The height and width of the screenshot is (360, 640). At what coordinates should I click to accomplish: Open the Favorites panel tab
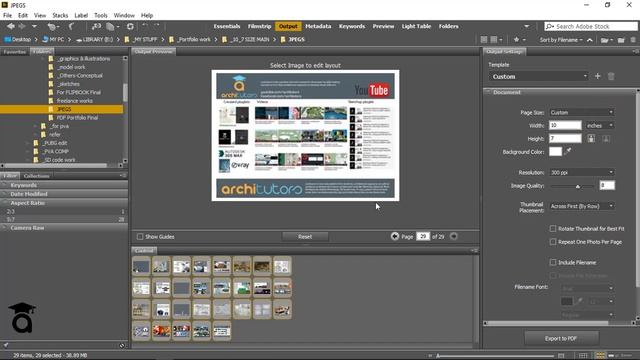pyautogui.click(x=15, y=52)
